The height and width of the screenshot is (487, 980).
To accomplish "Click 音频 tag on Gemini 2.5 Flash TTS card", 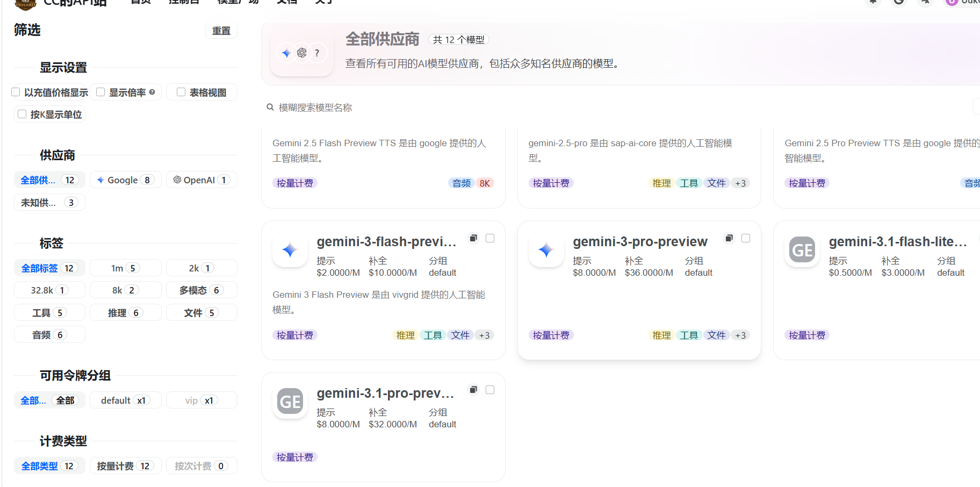I will [462, 183].
